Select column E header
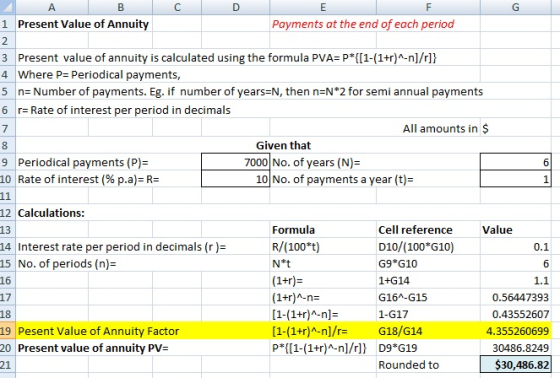Image resolution: width=560 pixels, height=378 pixels. pos(323,7)
